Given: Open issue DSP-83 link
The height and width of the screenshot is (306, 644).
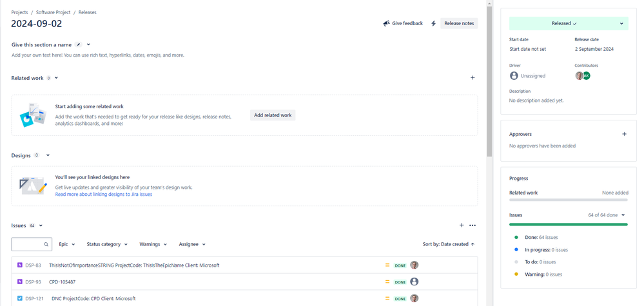Looking at the screenshot, I should [x=33, y=265].
